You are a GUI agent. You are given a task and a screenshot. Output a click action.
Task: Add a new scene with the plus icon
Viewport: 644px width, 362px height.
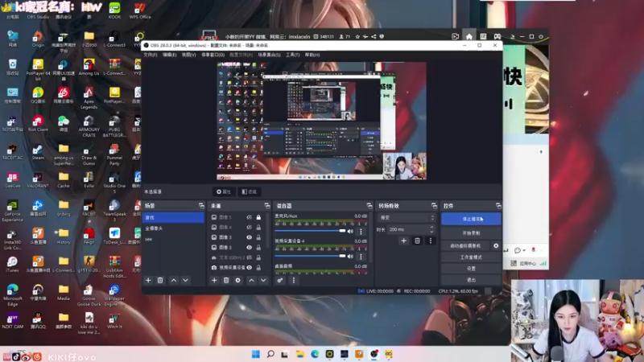click(148, 280)
